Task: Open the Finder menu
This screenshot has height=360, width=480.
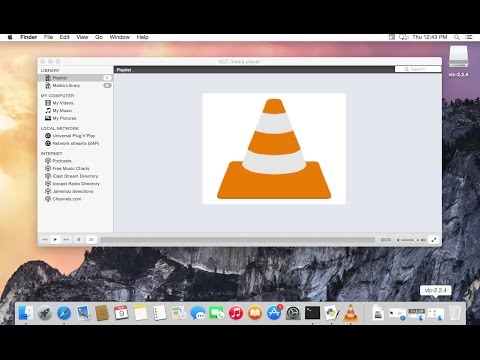Action: click(28, 37)
